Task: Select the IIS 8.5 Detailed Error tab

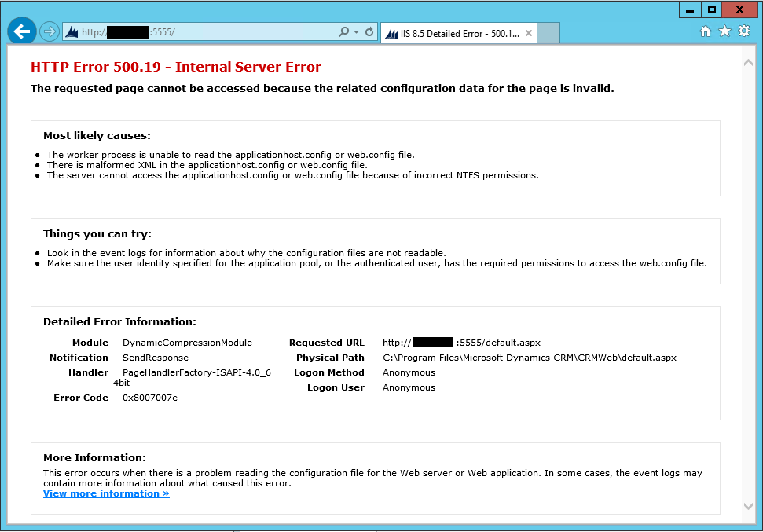Action: [459, 33]
